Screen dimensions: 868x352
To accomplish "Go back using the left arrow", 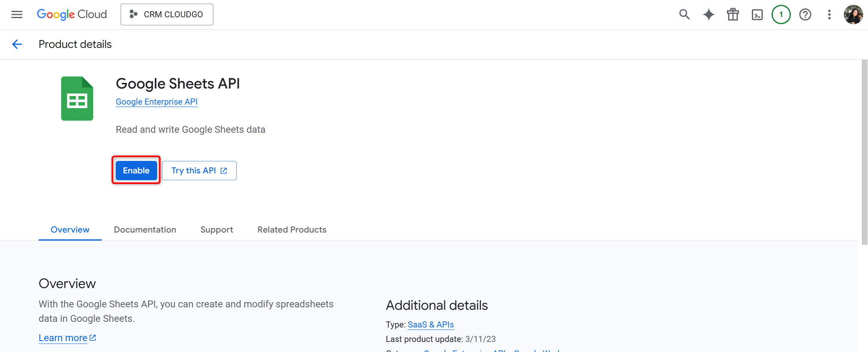I will [x=17, y=44].
